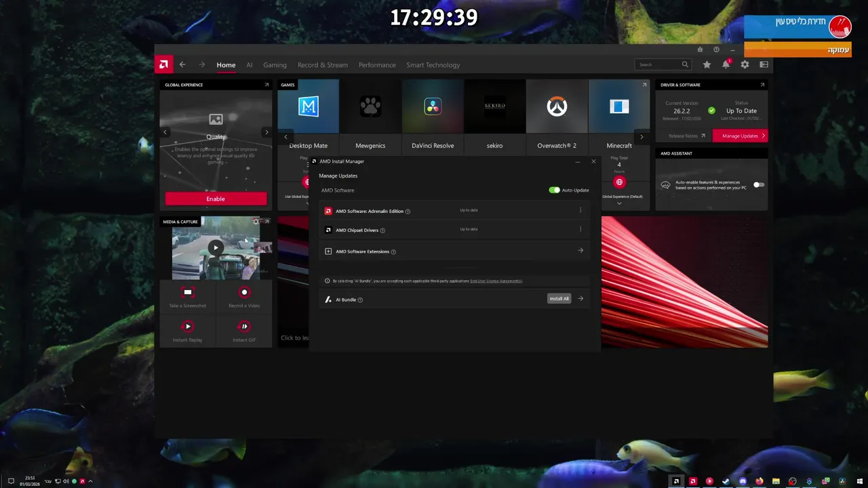
Task: Expand AI Bundle details arrow
Action: pyautogui.click(x=580, y=298)
